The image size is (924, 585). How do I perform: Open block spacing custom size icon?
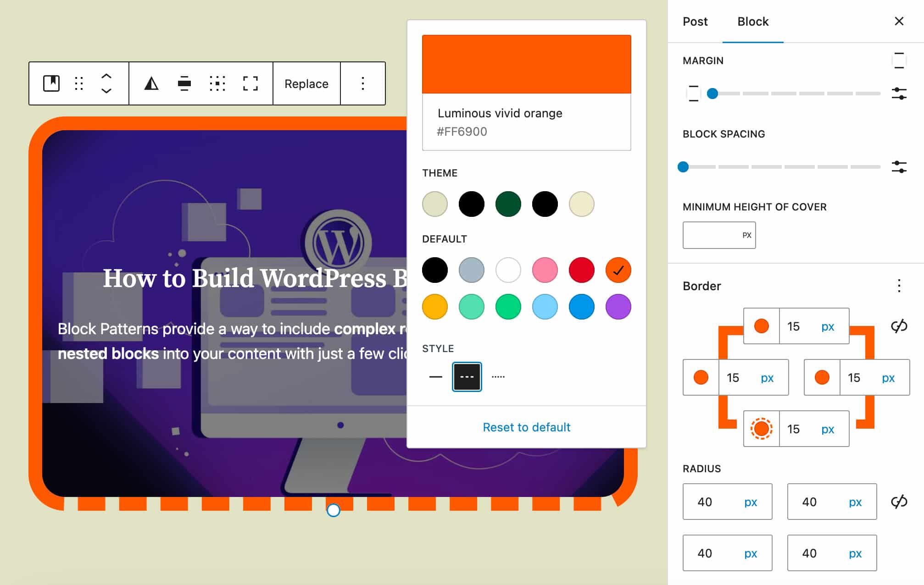[899, 167]
